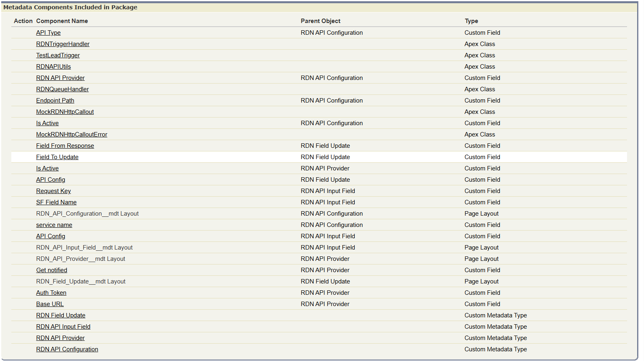Click the Component Name column header
644x361 pixels.
point(62,21)
